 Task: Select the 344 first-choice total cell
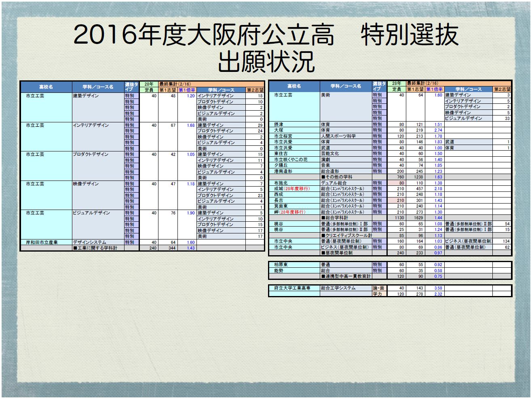(168, 248)
